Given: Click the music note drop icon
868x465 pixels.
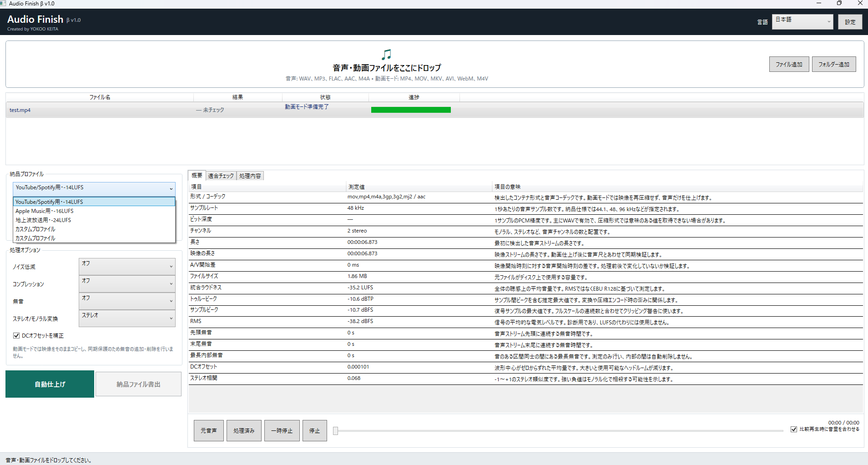Looking at the screenshot, I should point(386,55).
